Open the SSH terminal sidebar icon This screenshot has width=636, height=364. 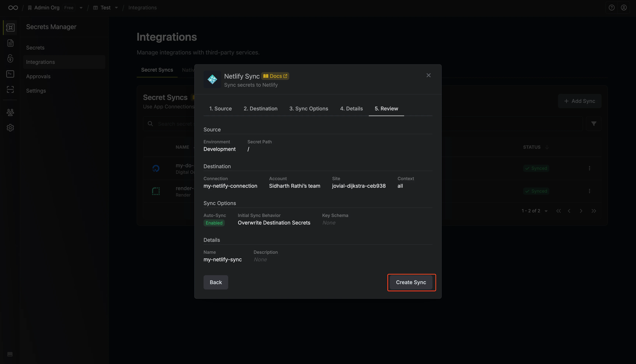[10, 74]
